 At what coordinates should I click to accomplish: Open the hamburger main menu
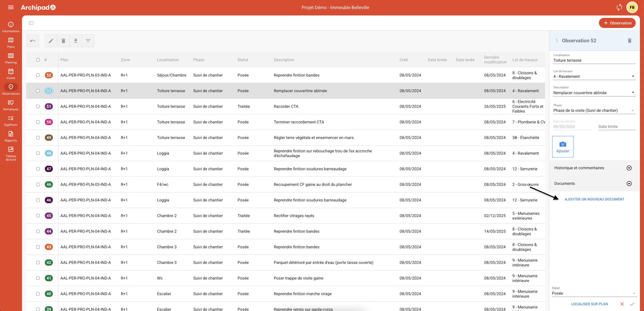pyautogui.click(x=11, y=8)
